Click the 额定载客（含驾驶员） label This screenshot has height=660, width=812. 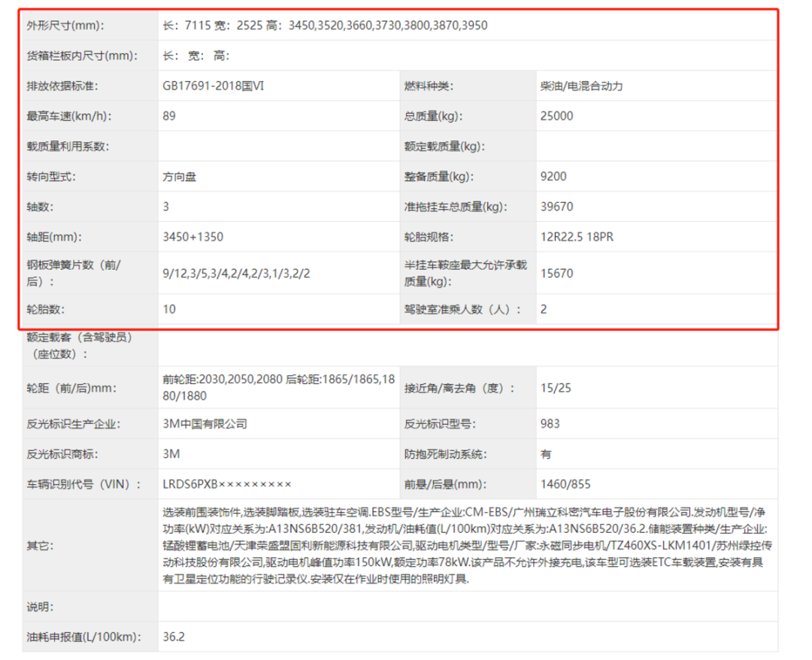80,346
